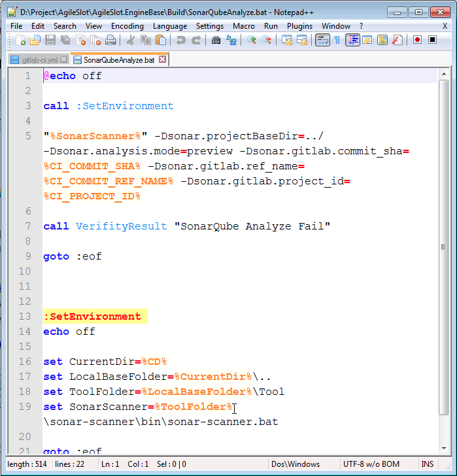Open the Edit menu
The image size is (457, 476).
pyautogui.click(x=38, y=26)
